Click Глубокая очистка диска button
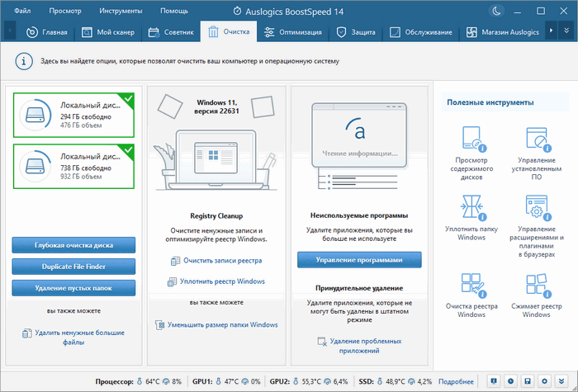This screenshot has width=578, height=392. pos(73,245)
